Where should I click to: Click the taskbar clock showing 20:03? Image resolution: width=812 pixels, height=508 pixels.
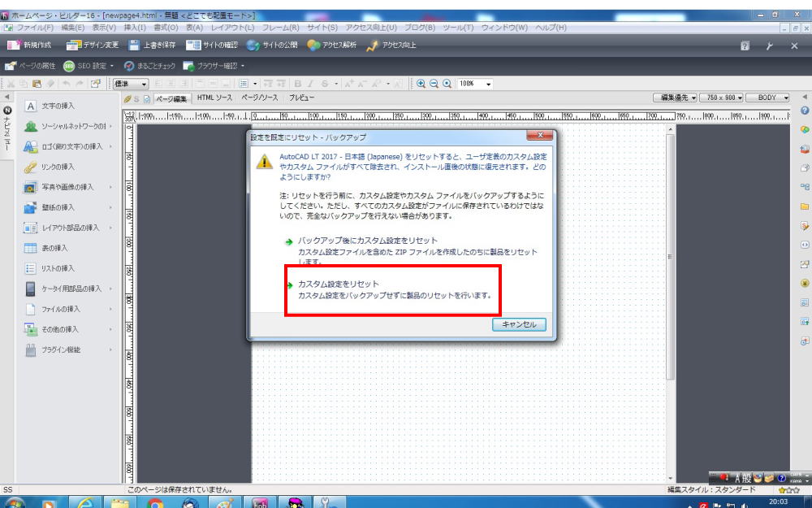pyautogui.click(x=779, y=501)
